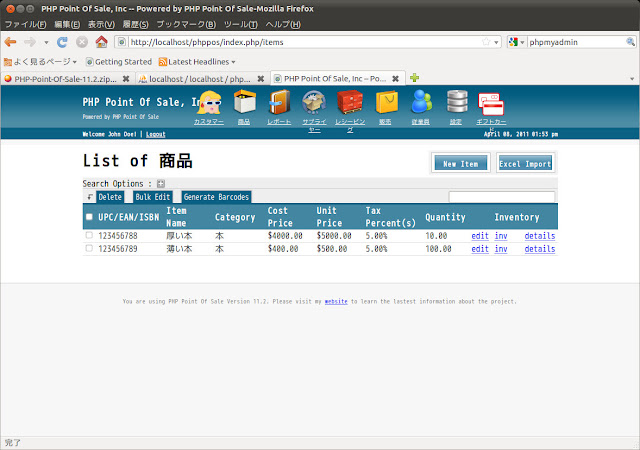Screen dimensions: 640x450
Task: Expand Search Options plus toggle
Action: click(x=161, y=184)
